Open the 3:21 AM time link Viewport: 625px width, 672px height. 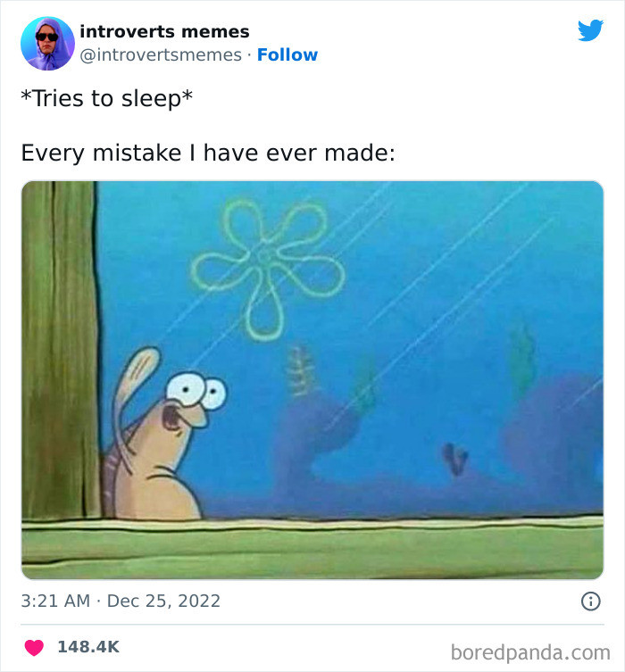(55, 601)
